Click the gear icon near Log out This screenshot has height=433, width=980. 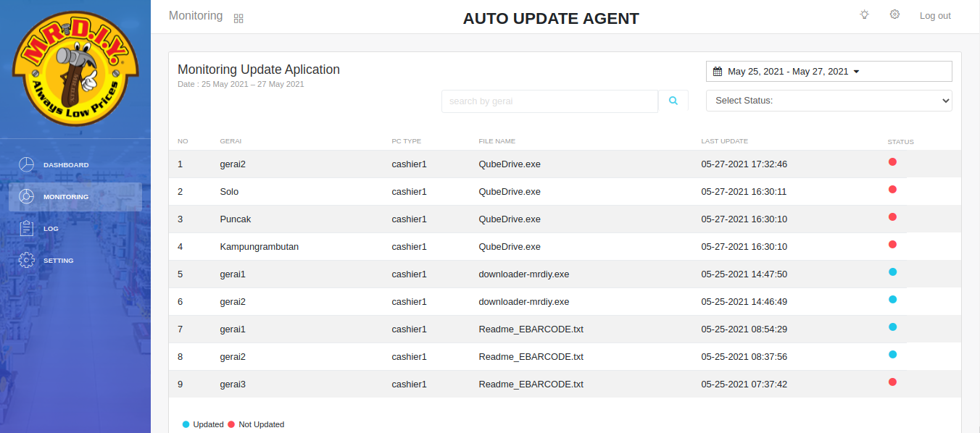[x=894, y=15]
